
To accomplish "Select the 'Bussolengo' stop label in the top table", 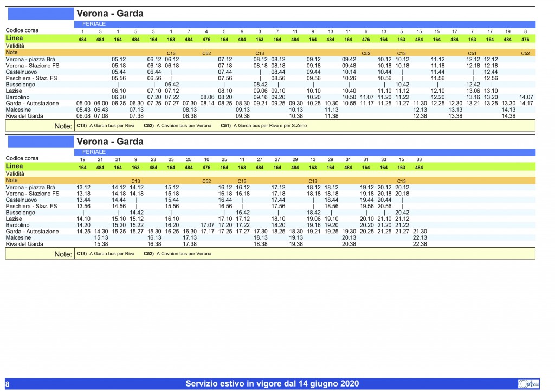I will click(19, 85).
